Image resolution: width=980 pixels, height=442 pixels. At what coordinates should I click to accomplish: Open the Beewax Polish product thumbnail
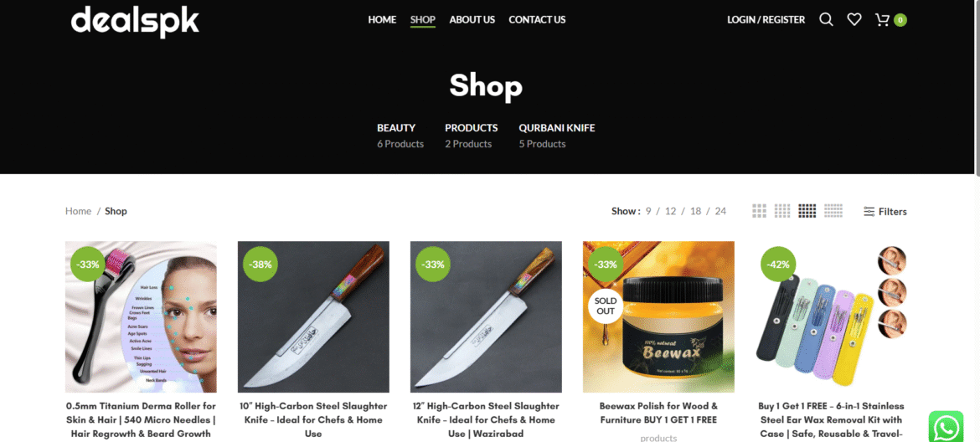click(x=658, y=316)
